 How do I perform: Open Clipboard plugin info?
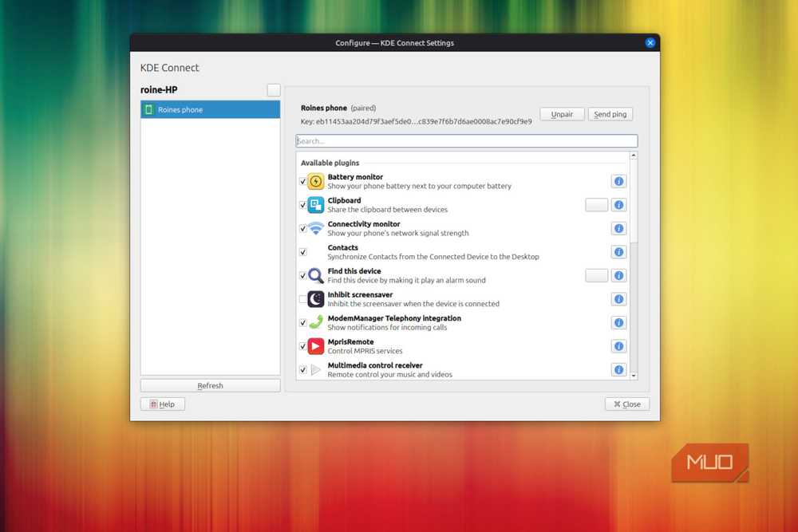pos(618,205)
